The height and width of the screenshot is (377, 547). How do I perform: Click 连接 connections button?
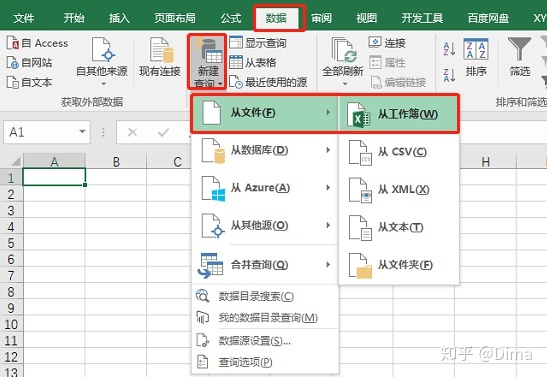(x=387, y=43)
